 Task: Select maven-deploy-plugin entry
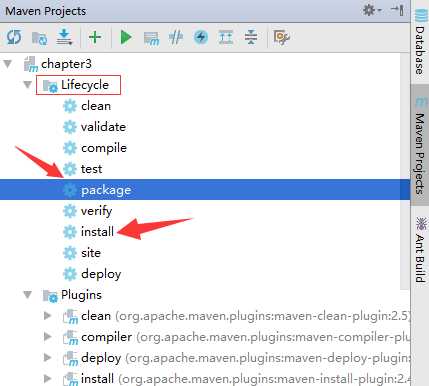[x=245, y=358]
